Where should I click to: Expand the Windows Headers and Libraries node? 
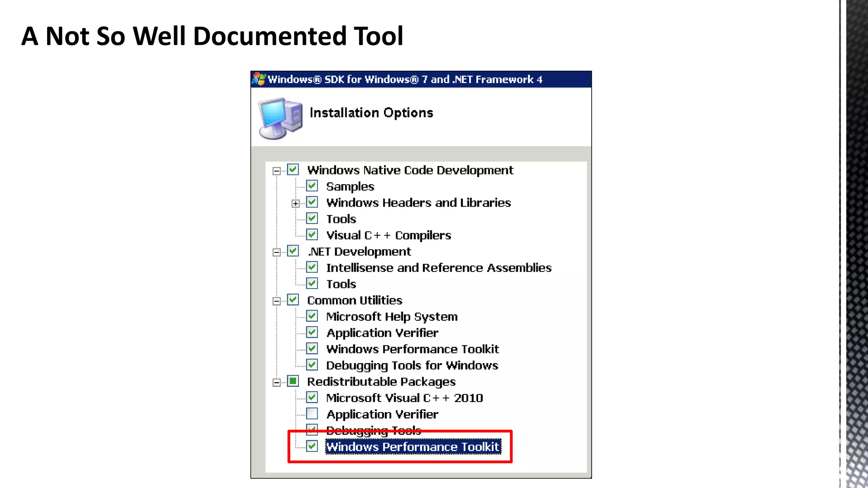click(x=295, y=204)
